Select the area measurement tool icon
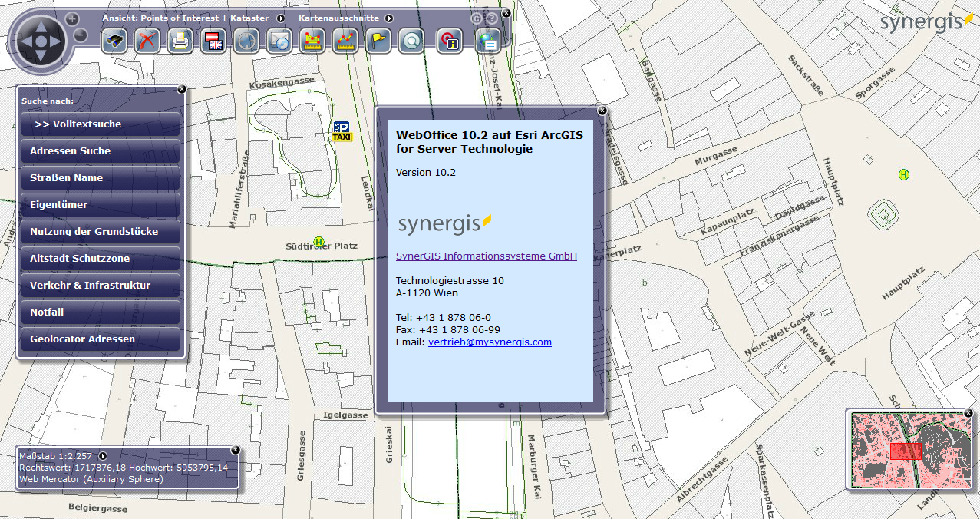This screenshot has width=980, height=519. [311, 41]
